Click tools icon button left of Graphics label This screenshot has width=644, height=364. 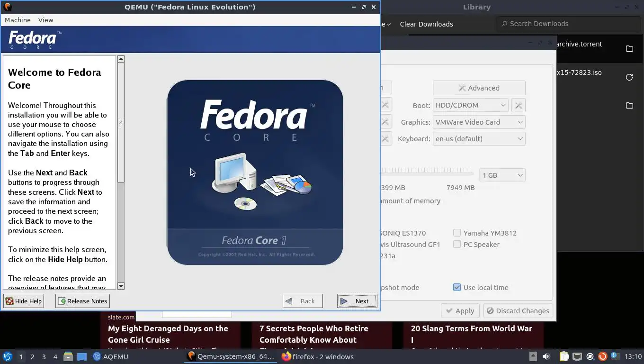[x=385, y=122]
